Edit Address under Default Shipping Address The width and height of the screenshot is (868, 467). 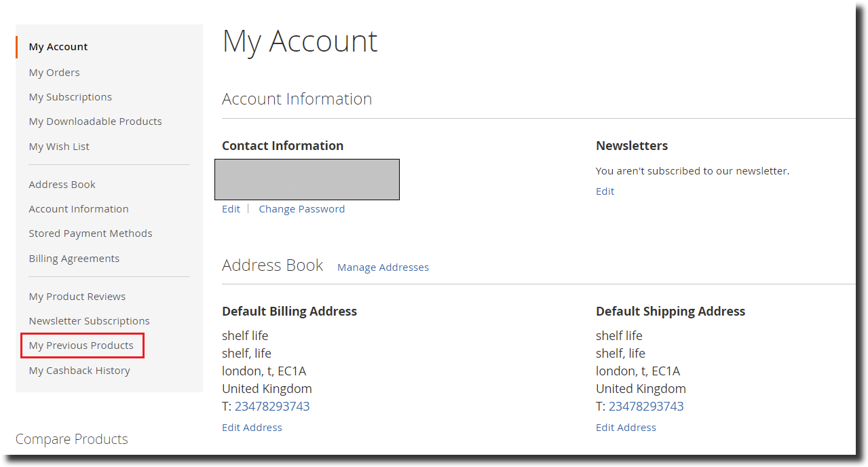626,428
